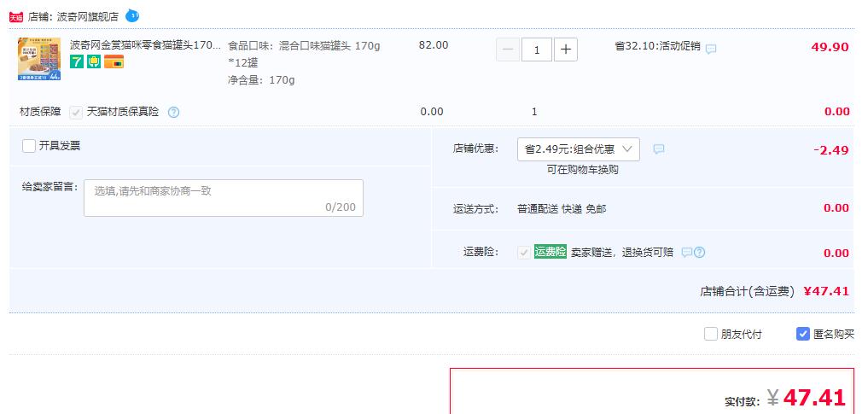Open the cat food product thumbnail
The height and width of the screenshot is (414, 868).
[x=38, y=59]
